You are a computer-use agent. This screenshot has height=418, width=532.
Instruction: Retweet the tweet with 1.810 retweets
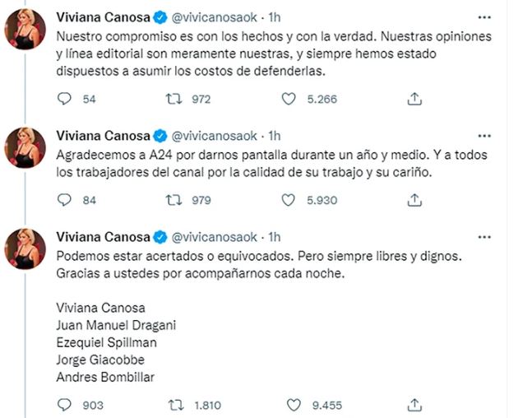tap(173, 405)
